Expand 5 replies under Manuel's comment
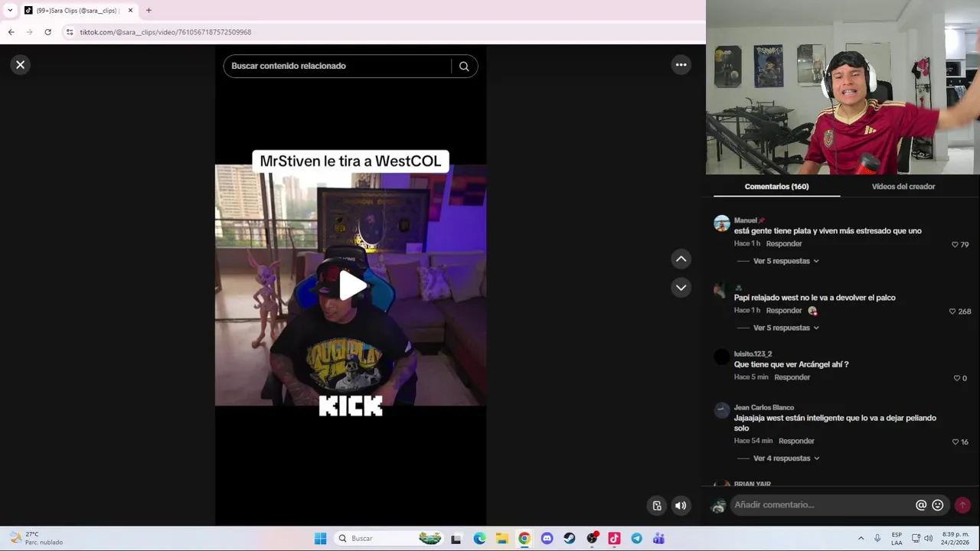 coord(786,261)
